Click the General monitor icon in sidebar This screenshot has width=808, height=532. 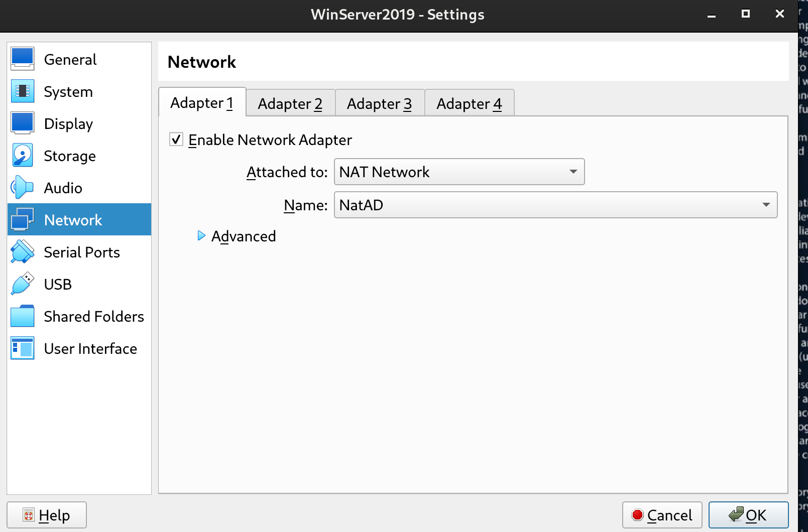coord(23,59)
